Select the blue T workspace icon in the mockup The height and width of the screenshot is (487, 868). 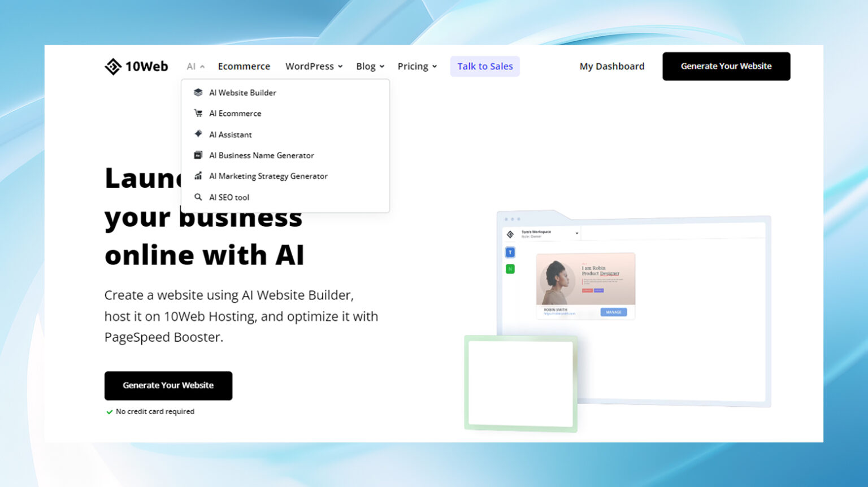tap(510, 252)
